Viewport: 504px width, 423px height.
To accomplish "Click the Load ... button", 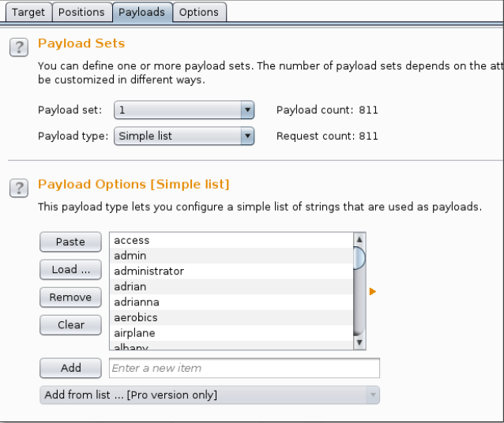I will (x=71, y=269).
